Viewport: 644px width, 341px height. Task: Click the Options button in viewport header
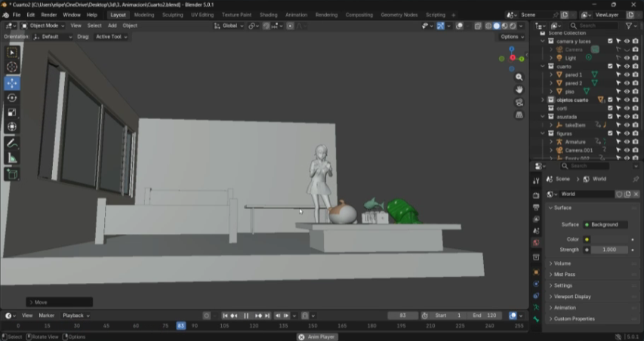512,36
